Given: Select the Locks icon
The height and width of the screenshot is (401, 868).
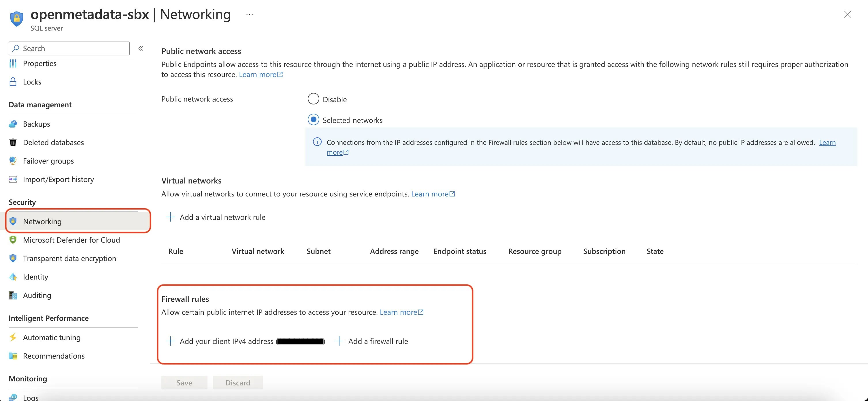Looking at the screenshot, I should pos(13,82).
